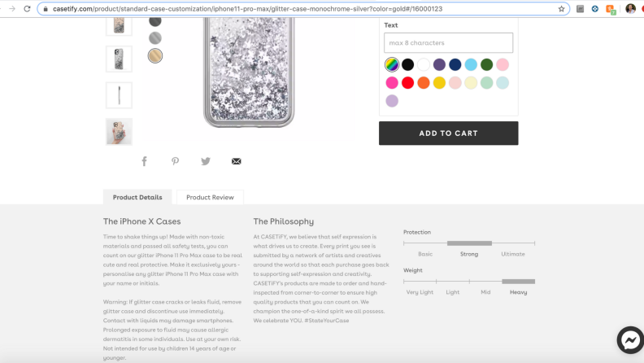
Task: Choose the black text color
Action: click(x=407, y=64)
